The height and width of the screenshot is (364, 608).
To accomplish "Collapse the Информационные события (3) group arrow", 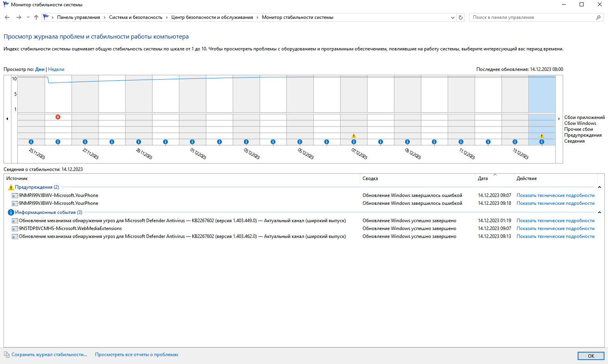I will tap(599, 212).
